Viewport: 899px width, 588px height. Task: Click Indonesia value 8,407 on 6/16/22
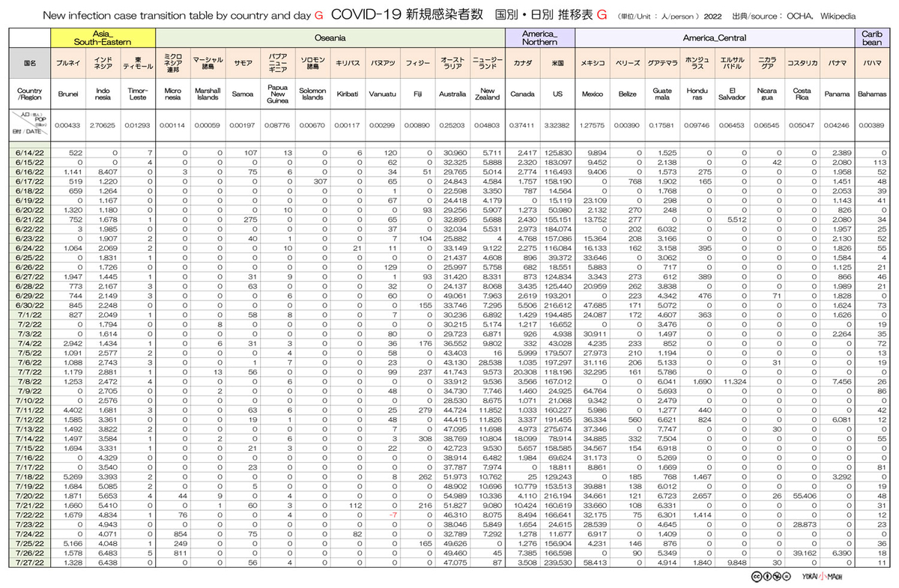(109, 172)
